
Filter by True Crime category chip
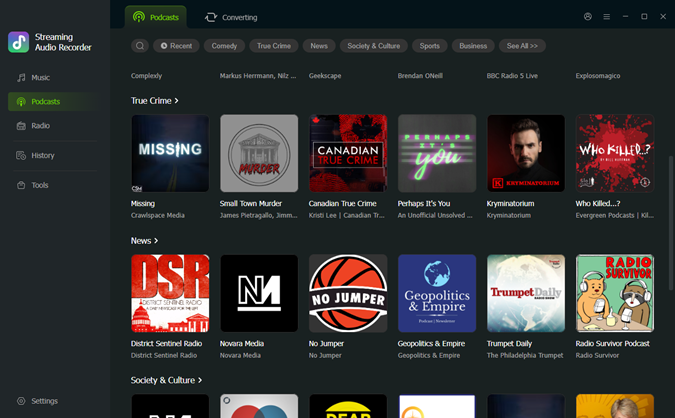(x=274, y=46)
